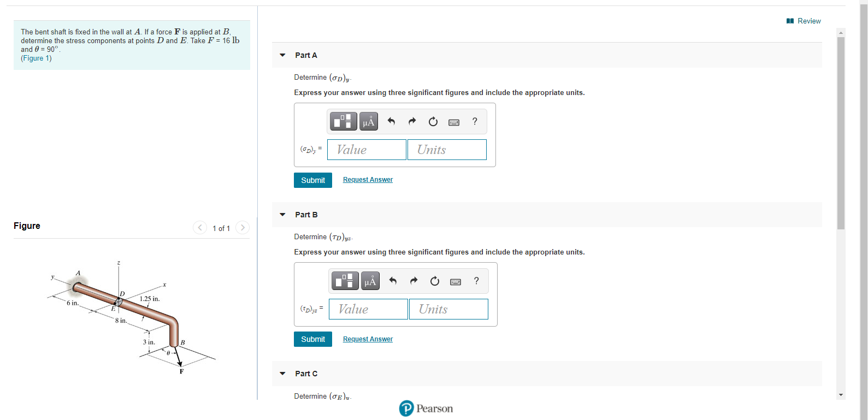The image size is (868, 420).
Task: Focus Part A Value input field
Action: point(367,150)
